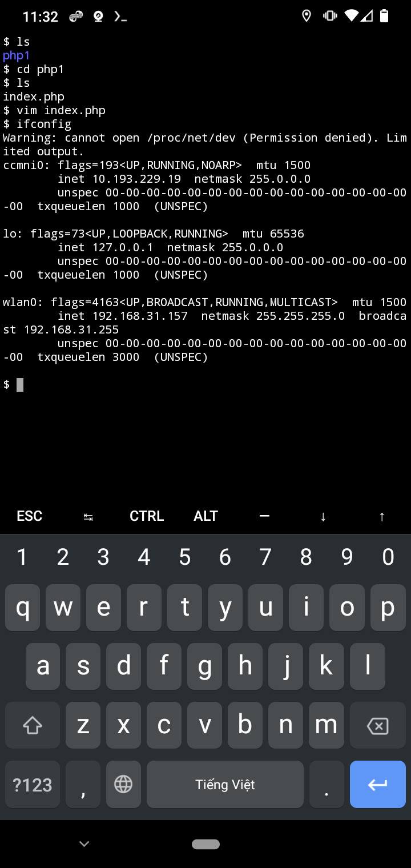Tap the ESC key in extra keys row

point(30,516)
